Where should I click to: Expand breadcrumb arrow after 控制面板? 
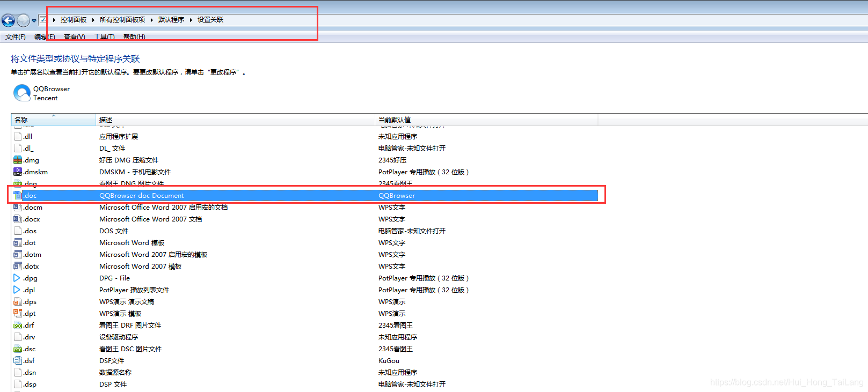(x=93, y=20)
